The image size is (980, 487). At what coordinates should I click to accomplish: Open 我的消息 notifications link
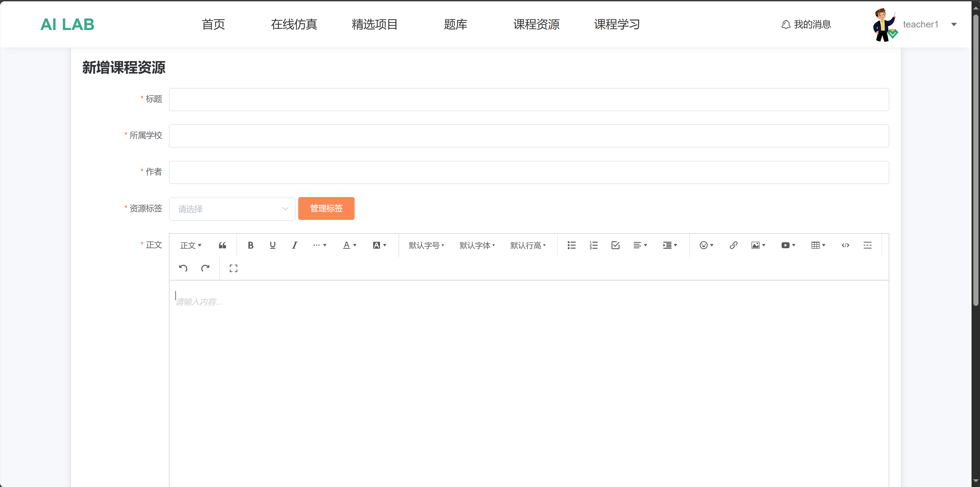coord(806,24)
